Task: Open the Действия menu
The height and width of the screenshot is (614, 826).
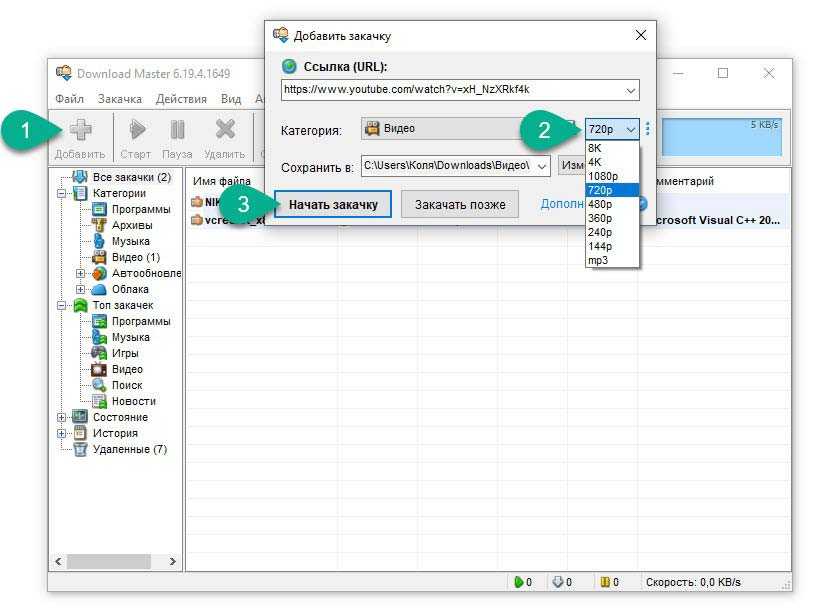Action: coord(181,99)
